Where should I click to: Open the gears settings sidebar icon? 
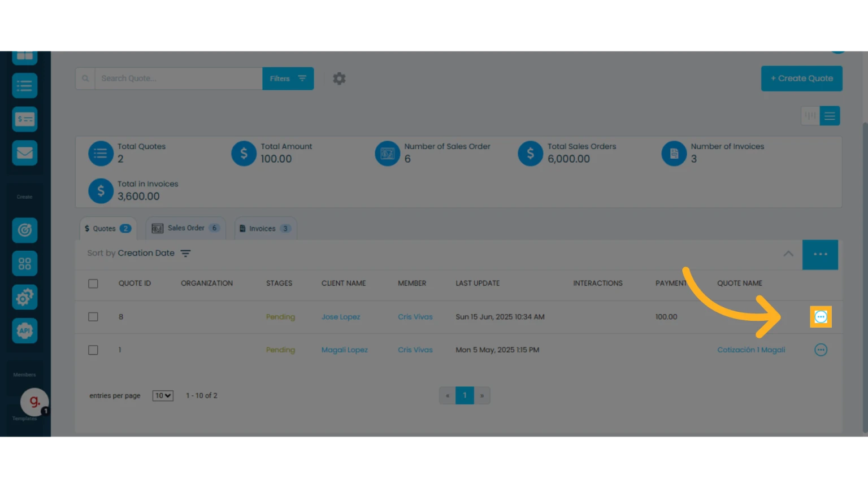point(24,297)
